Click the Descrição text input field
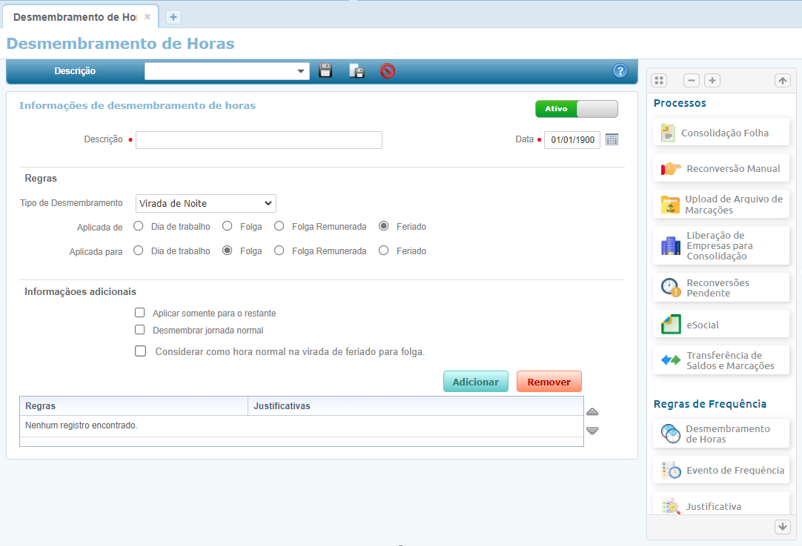Image resolution: width=802 pixels, height=546 pixels. (x=259, y=140)
